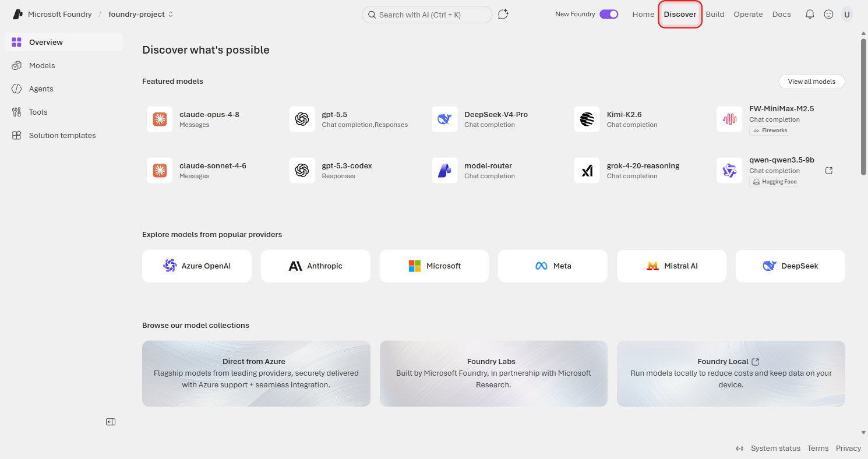Image resolution: width=868 pixels, height=459 pixels.
Task: Click the Solution templates icon
Action: pyautogui.click(x=16, y=135)
